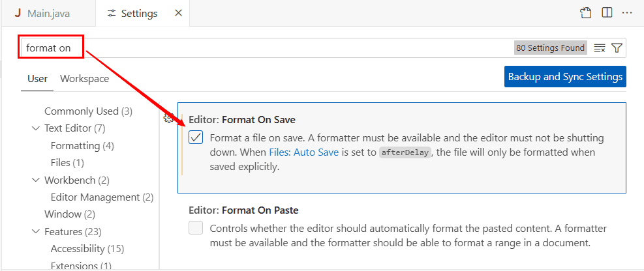Open the Files: Auto Save link
This screenshot has width=644, height=271.
(x=303, y=152)
